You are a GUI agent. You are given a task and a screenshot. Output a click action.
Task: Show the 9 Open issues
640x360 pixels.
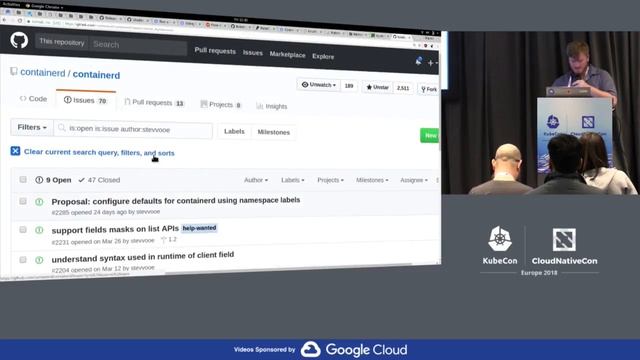[53, 180]
